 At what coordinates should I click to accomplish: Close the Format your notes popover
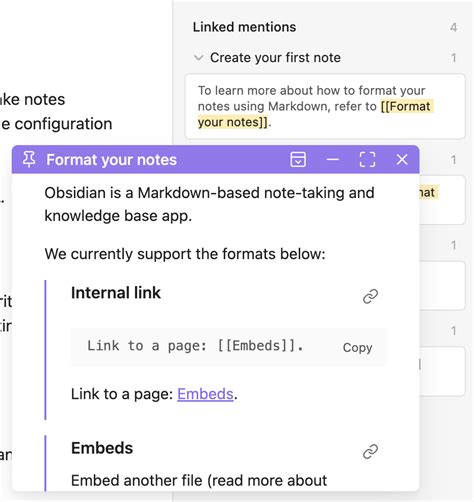pos(402,160)
